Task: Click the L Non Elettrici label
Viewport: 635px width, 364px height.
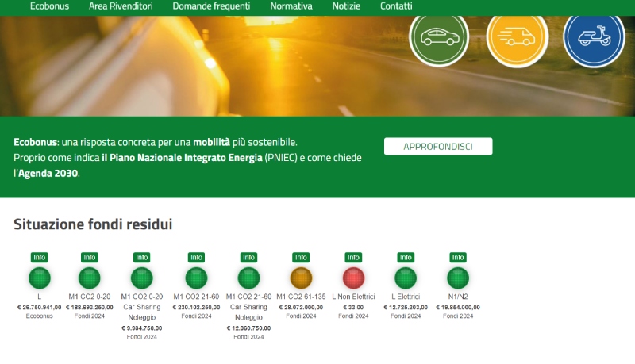Action: coord(353,297)
